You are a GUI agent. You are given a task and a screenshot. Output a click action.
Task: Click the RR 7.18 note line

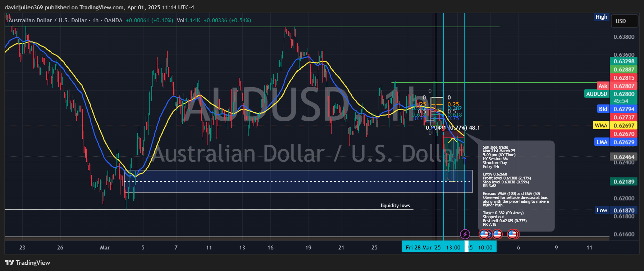[490, 224]
